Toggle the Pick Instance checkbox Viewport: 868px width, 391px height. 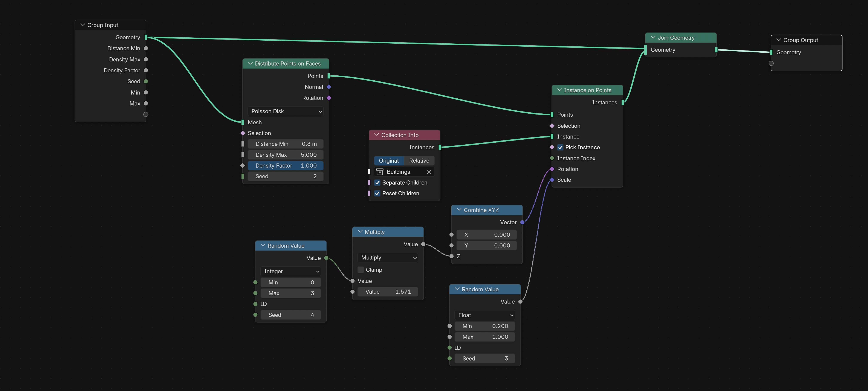click(560, 147)
